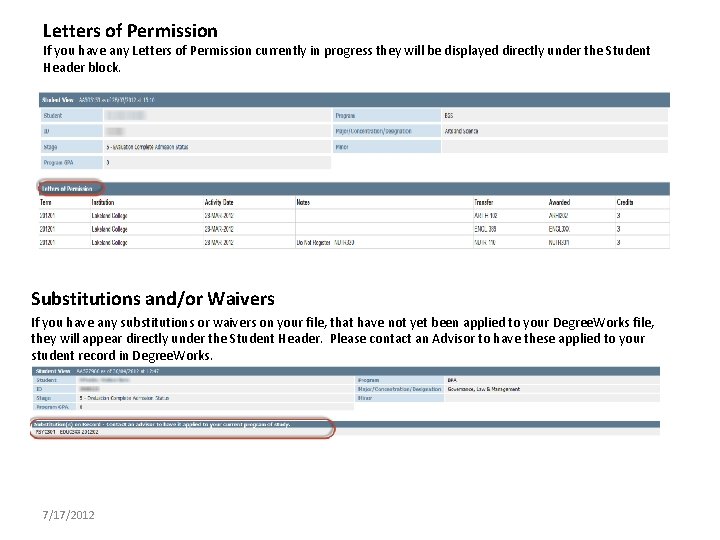This screenshot has width=720, height=540.
Task: Click the 'Substitutions and/or Waivers' heading
Action: pyautogui.click(x=153, y=299)
